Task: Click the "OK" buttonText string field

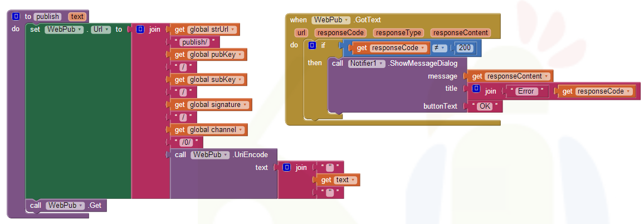Action: pyautogui.click(x=485, y=106)
